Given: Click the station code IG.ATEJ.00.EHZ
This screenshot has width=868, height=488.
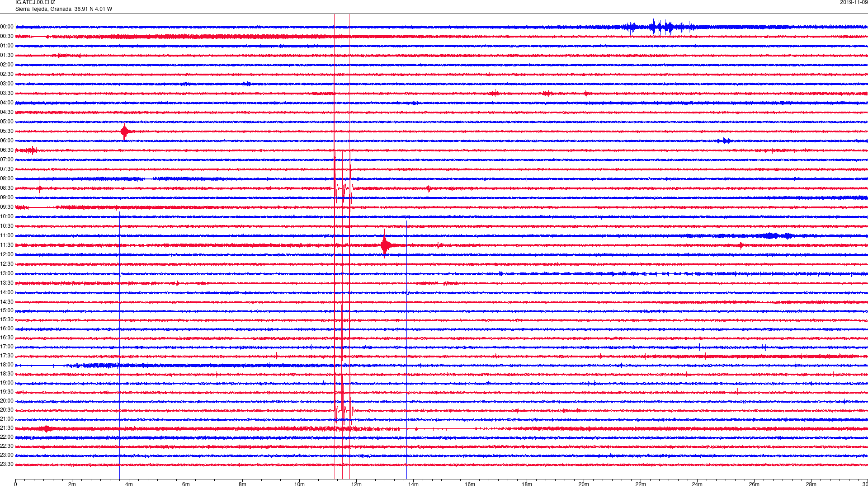Looking at the screenshot, I should 35,3.
